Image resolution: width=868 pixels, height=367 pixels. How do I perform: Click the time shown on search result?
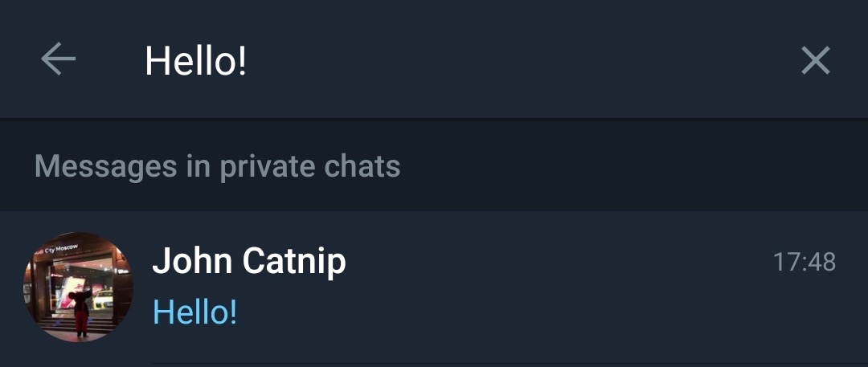point(804,262)
